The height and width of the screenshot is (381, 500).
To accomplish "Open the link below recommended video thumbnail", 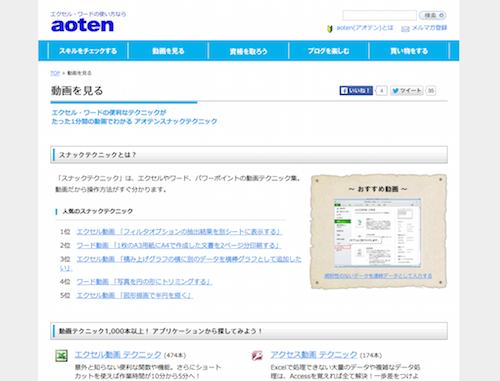I will [378, 276].
